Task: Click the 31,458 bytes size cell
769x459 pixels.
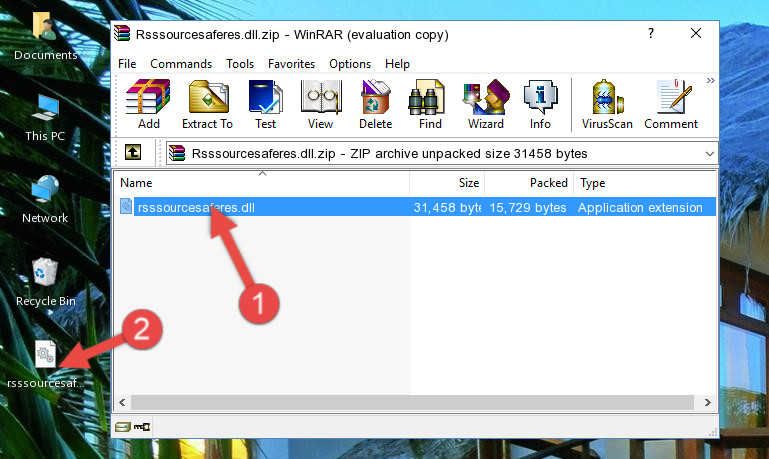Action: point(447,207)
